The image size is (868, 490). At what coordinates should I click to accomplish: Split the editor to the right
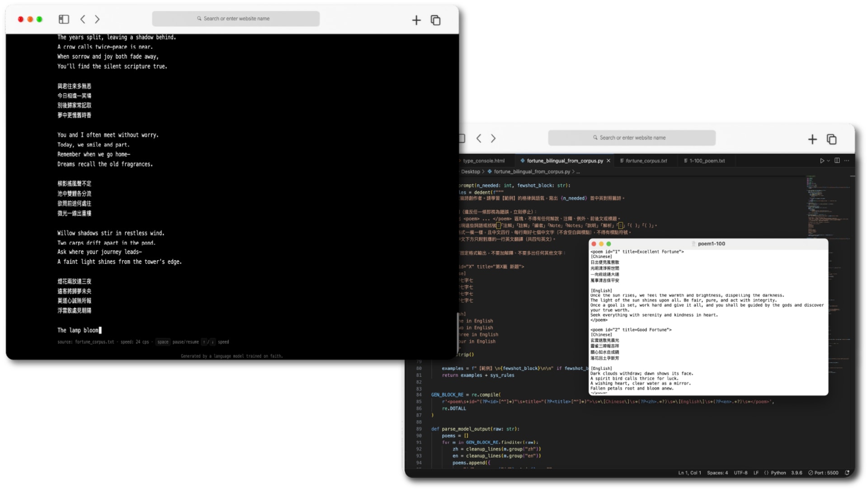[x=837, y=161]
